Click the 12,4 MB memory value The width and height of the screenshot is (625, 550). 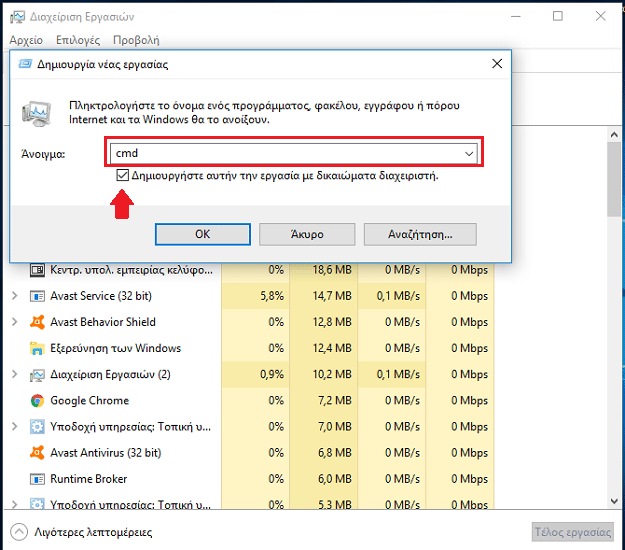pyautogui.click(x=332, y=348)
